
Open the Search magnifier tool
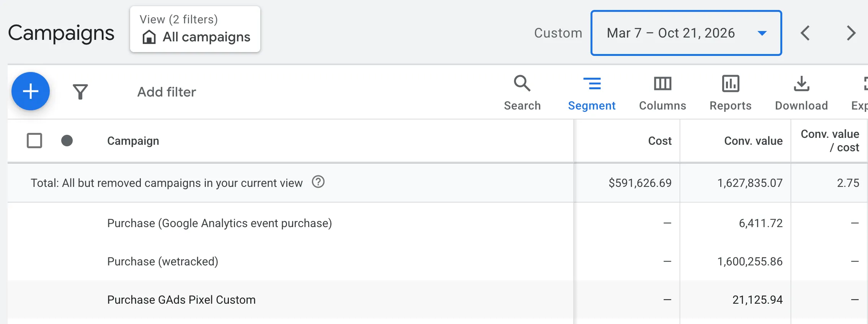(522, 93)
